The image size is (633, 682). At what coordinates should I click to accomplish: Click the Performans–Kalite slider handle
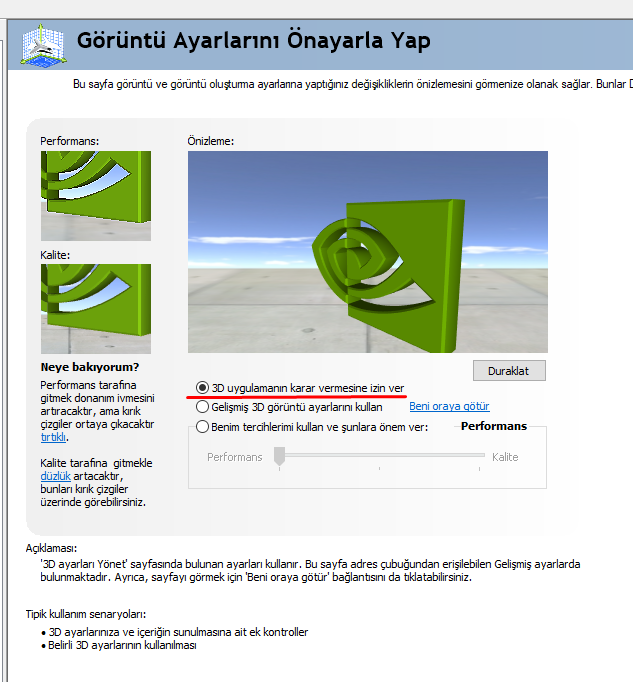[x=279, y=456]
